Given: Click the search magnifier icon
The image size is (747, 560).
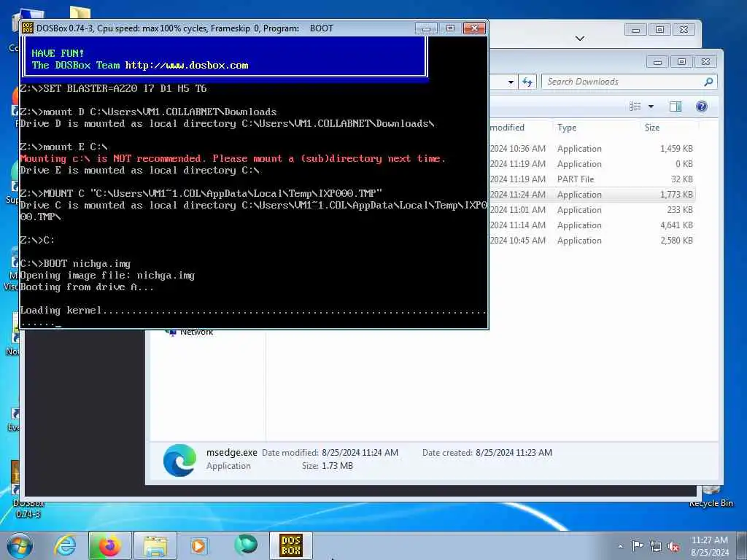Looking at the screenshot, I should tap(708, 82).
